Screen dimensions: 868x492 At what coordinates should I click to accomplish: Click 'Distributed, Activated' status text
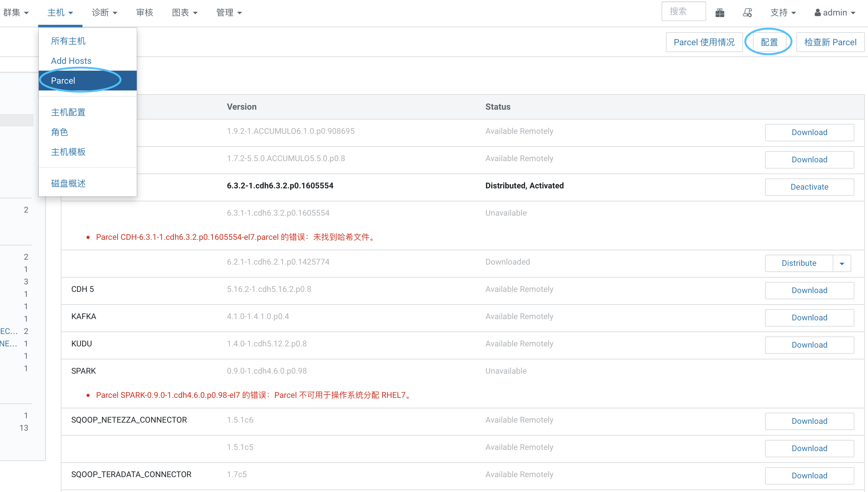[x=525, y=186]
